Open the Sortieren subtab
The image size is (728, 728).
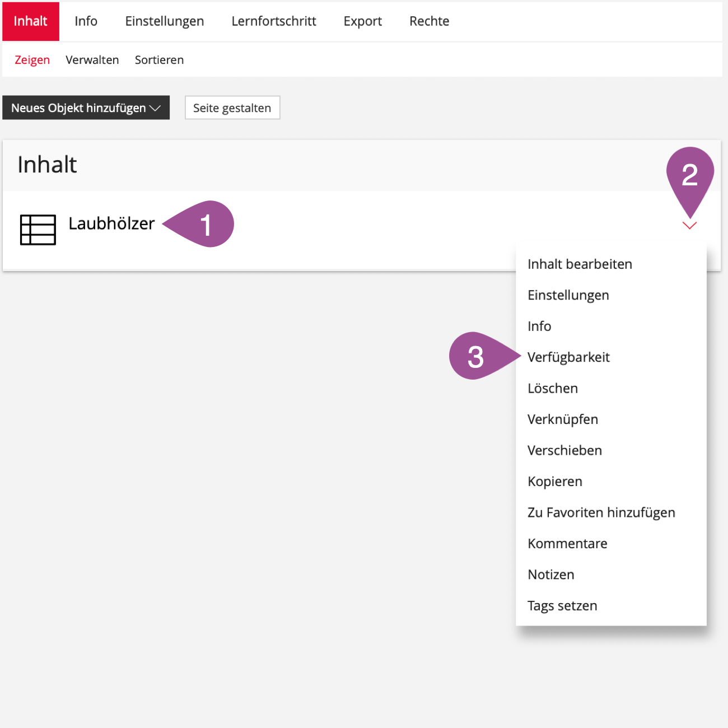click(159, 60)
